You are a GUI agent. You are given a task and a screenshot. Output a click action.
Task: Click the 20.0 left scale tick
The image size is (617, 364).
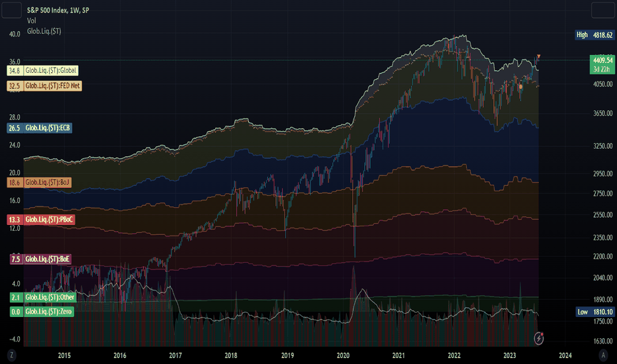pos(15,173)
